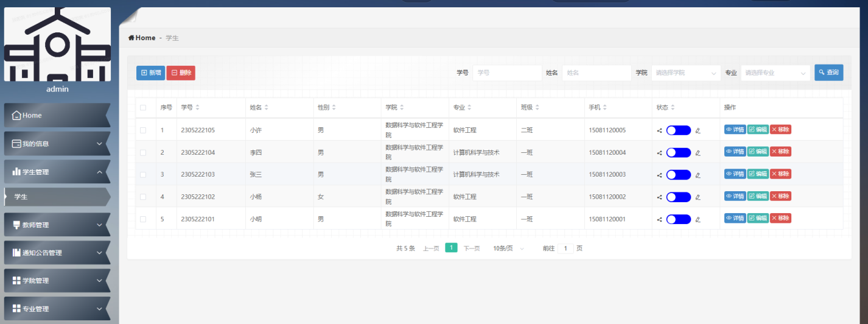Click the 新增 button
This screenshot has width=868, height=324.
150,72
